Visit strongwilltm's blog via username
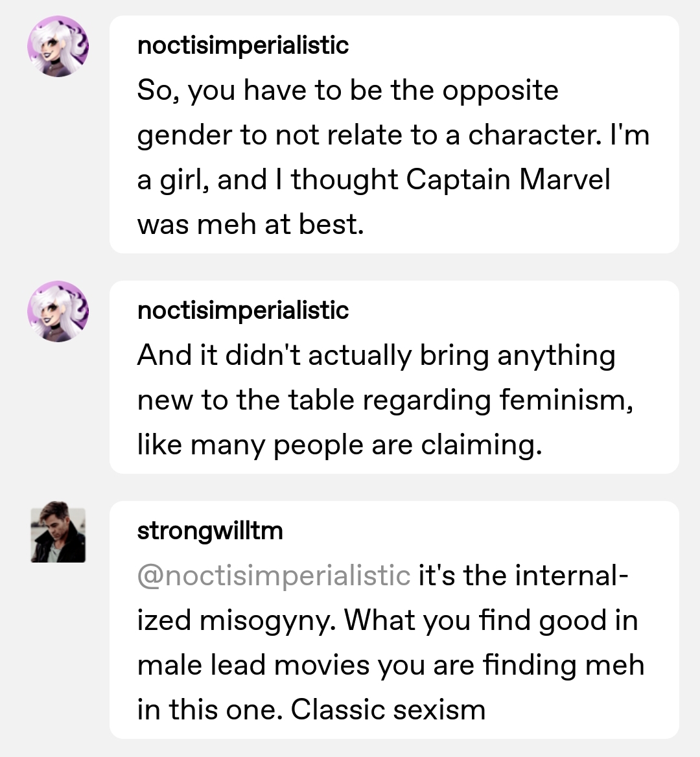The image size is (700, 757). click(210, 531)
